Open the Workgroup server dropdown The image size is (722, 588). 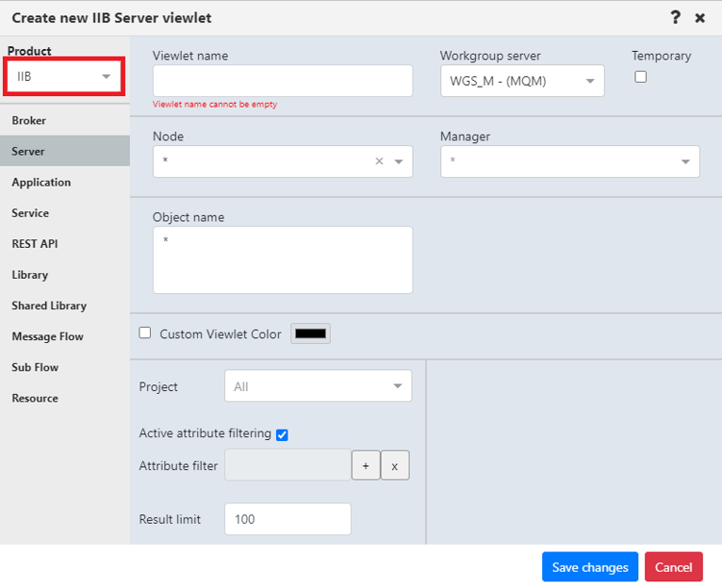pyautogui.click(x=522, y=81)
